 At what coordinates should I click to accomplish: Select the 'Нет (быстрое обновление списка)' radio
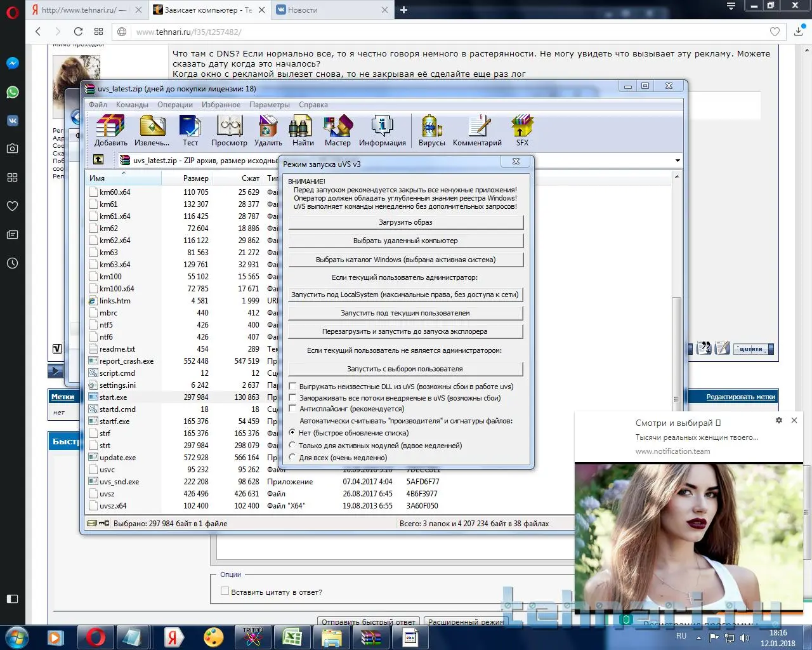[292, 432]
